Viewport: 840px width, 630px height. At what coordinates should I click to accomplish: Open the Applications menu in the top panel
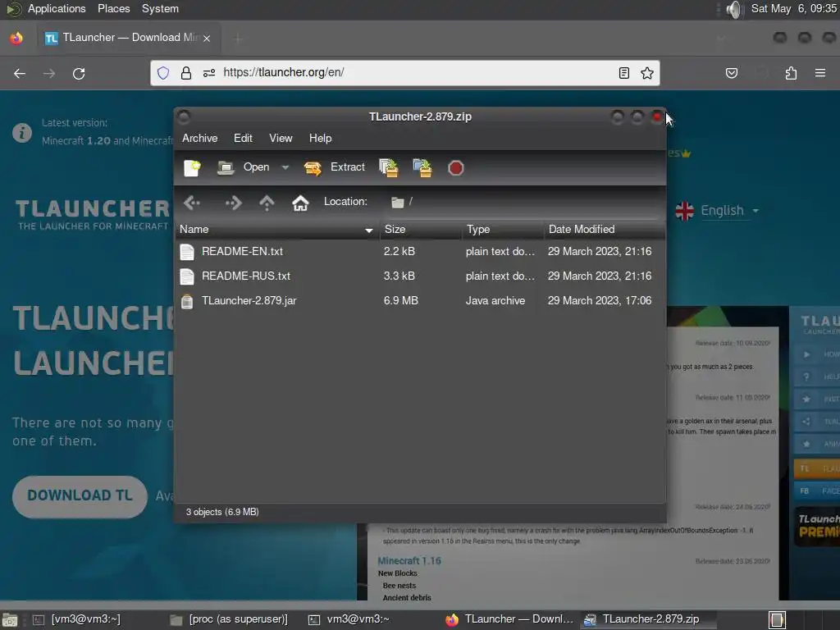57,8
